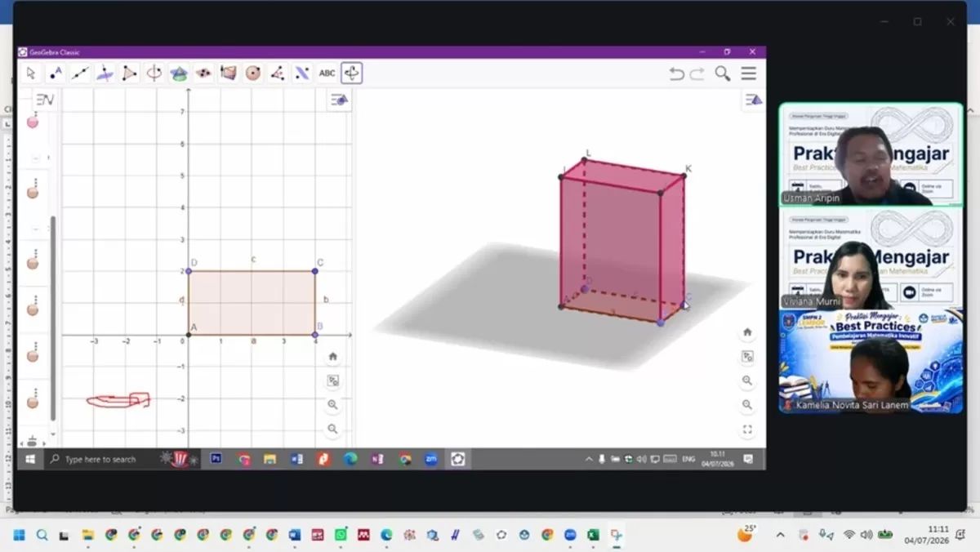980x552 pixels.
Task: Select the Move arrow tool in GeoGebra
Action: (31, 73)
